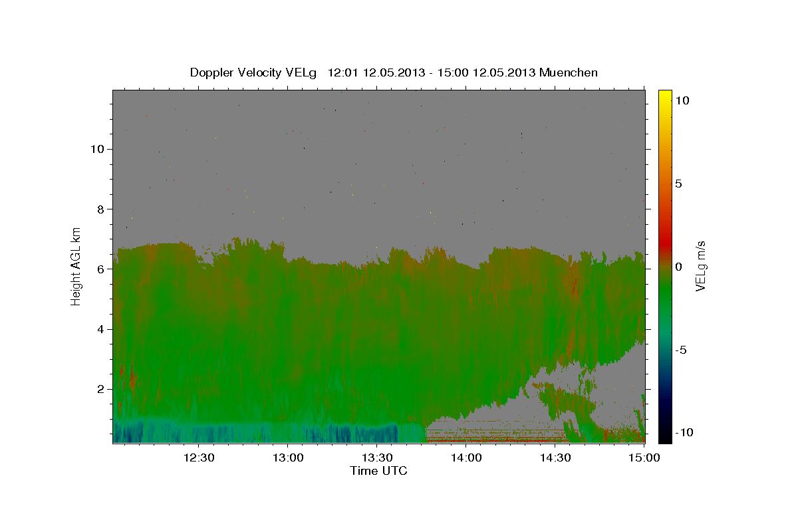Click the '15:00' time axis label
The width and height of the screenshot is (798, 532).
coord(644,458)
